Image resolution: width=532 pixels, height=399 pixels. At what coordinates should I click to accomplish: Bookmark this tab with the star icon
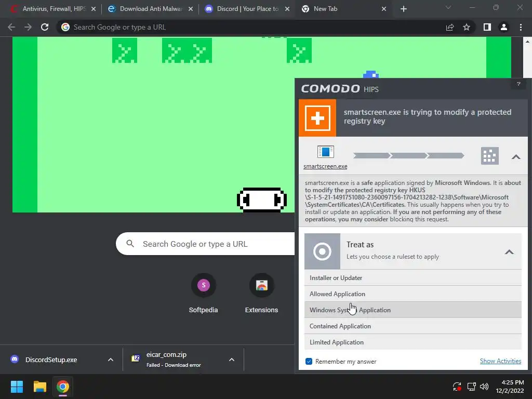click(x=467, y=27)
